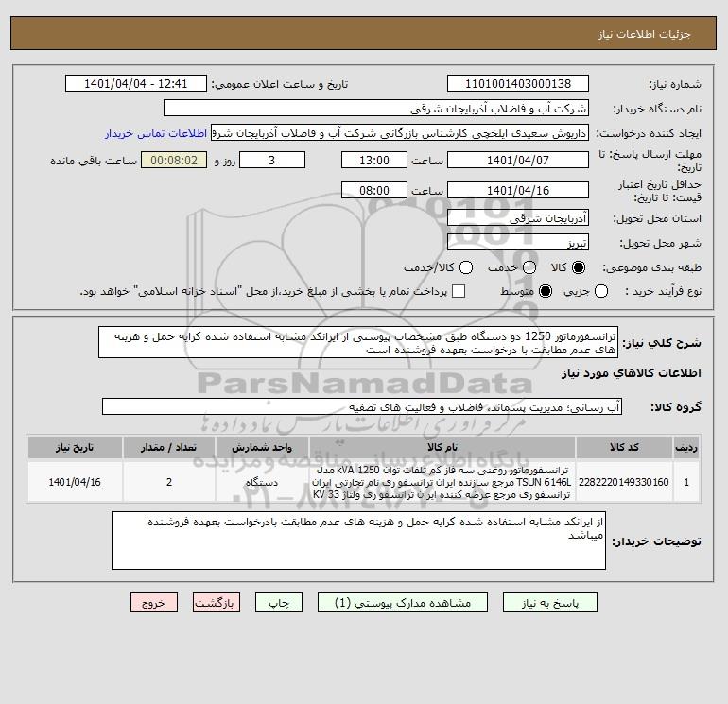Open مشاهده مدارک پیوستی (1) button
Viewport: 728px width, 704px height.
coord(403,603)
